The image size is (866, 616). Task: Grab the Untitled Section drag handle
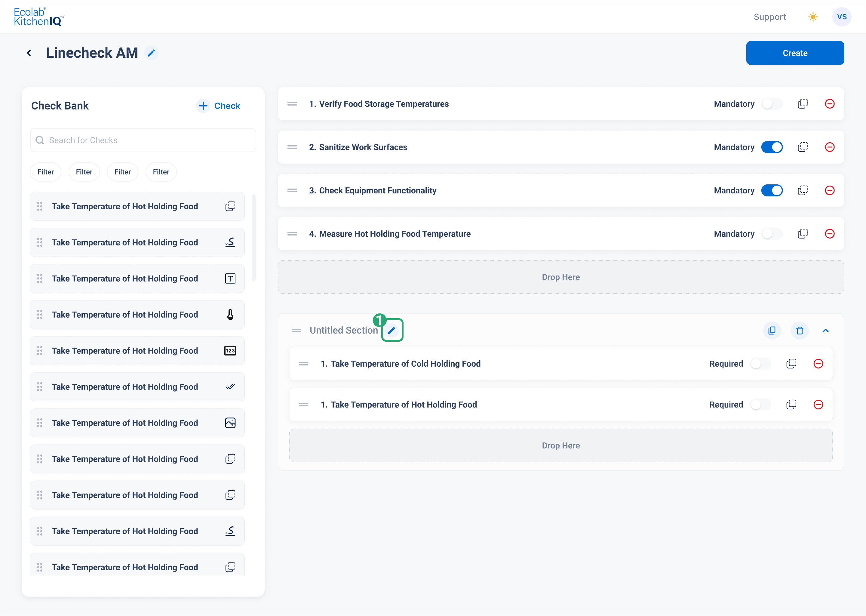pos(296,330)
